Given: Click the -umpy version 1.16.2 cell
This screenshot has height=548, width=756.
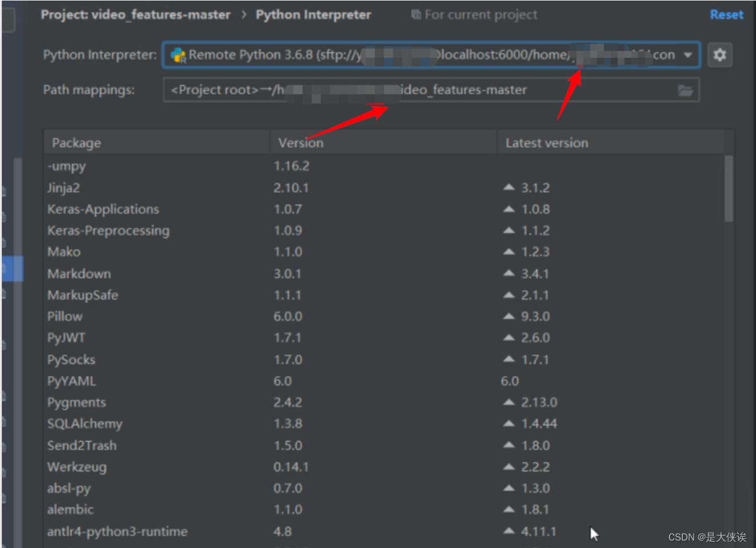Looking at the screenshot, I should coord(291,166).
